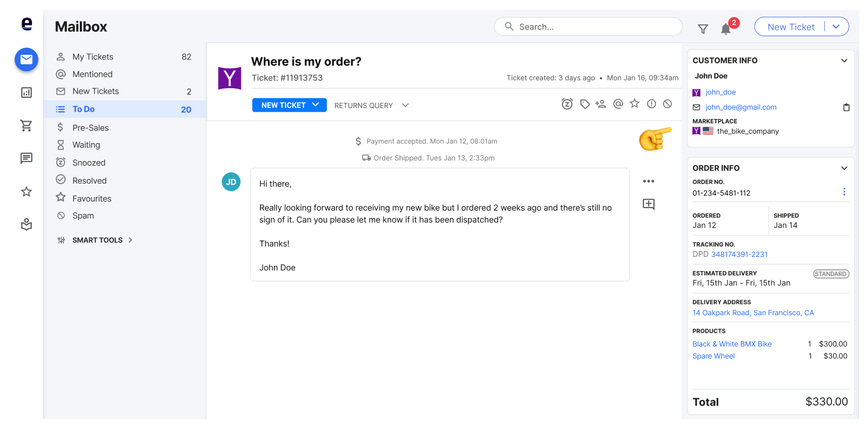
Task: Open the notifications bell
Action: [726, 29]
